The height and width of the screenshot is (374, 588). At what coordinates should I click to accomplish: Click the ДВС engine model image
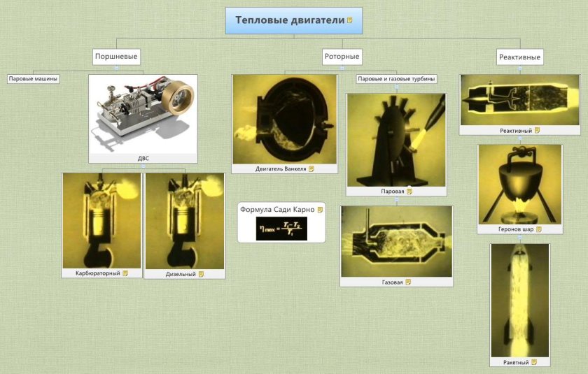click(143, 113)
